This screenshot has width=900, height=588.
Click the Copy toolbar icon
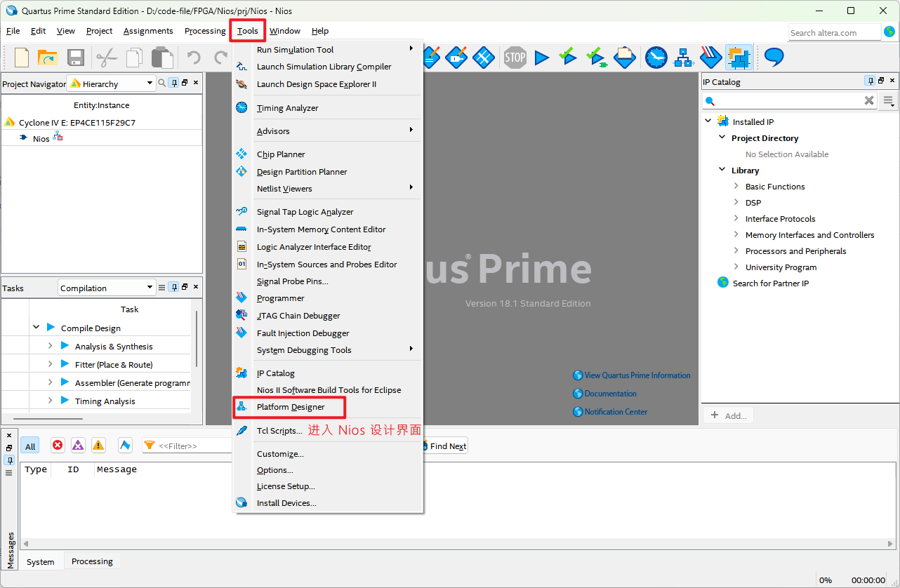pyautogui.click(x=134, y=58)
